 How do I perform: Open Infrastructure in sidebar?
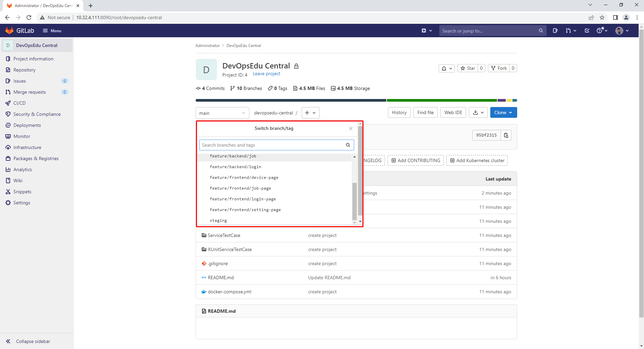click(27, 147)
